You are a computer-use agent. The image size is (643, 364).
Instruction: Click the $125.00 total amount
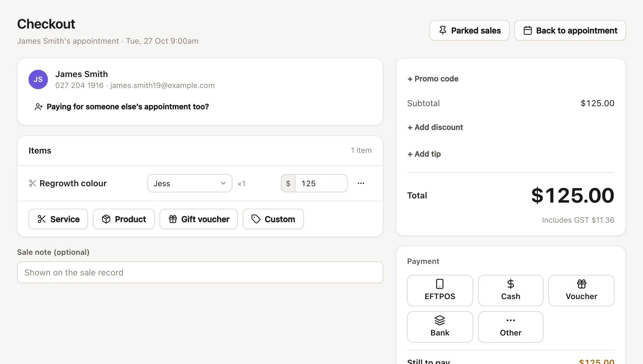click(x=573, y=195)
